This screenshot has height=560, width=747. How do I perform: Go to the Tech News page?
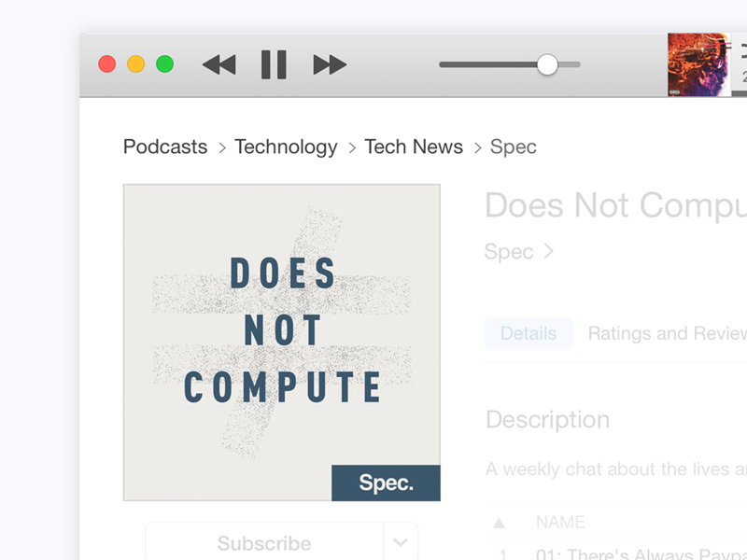414,147
